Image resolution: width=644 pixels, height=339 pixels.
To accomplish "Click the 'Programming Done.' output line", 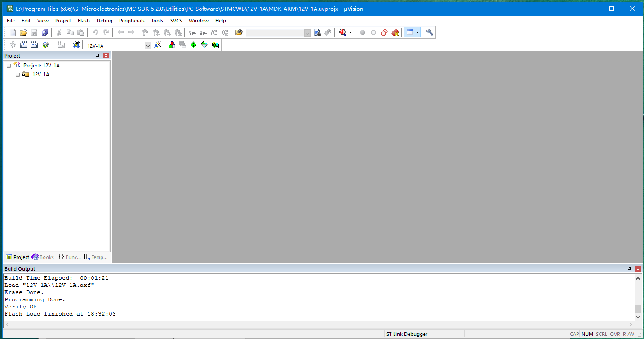I will pos(35,299).
